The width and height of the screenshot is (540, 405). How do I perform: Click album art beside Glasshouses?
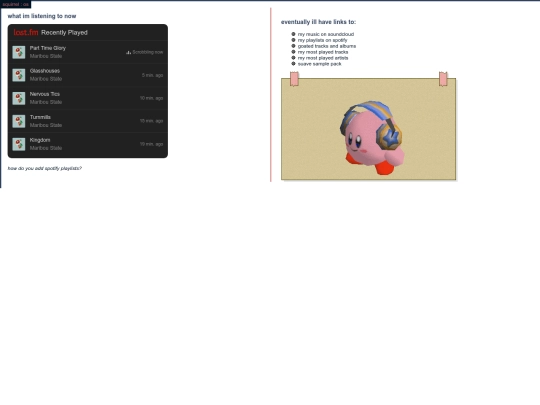click(19, 75)
